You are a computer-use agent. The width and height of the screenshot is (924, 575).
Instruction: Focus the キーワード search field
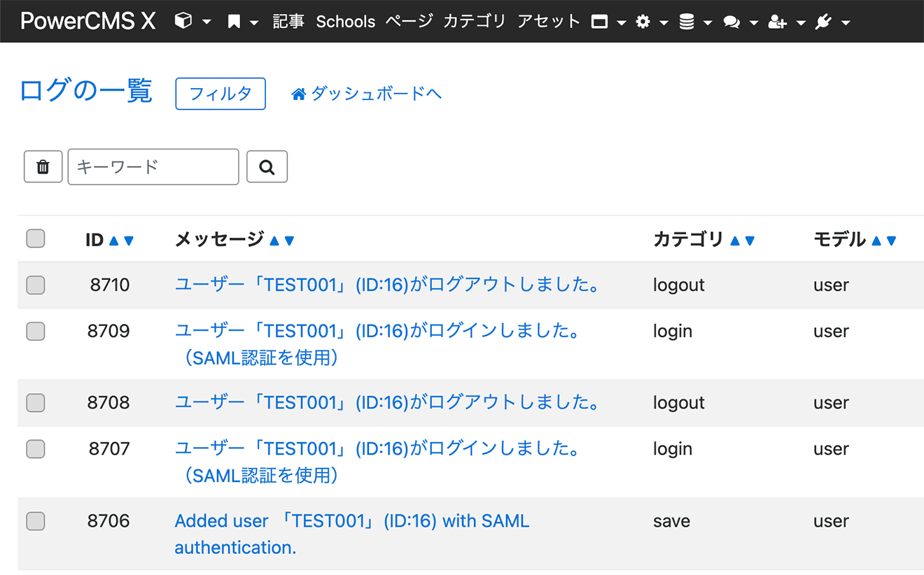point(153,166)
